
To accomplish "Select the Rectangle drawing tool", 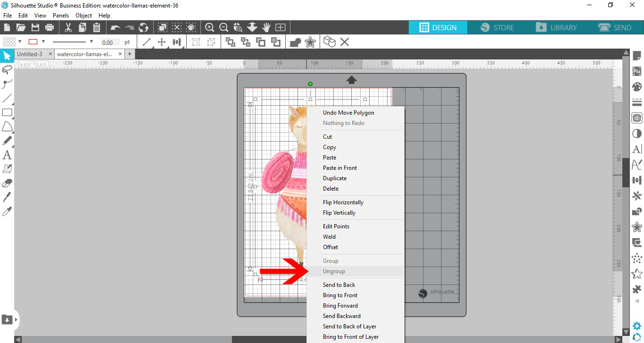I will (x=7, y=112).
